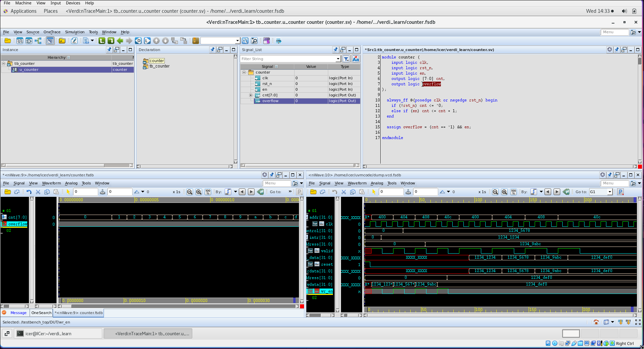Click the Apps icon in main toolbar

coord(267,41)
